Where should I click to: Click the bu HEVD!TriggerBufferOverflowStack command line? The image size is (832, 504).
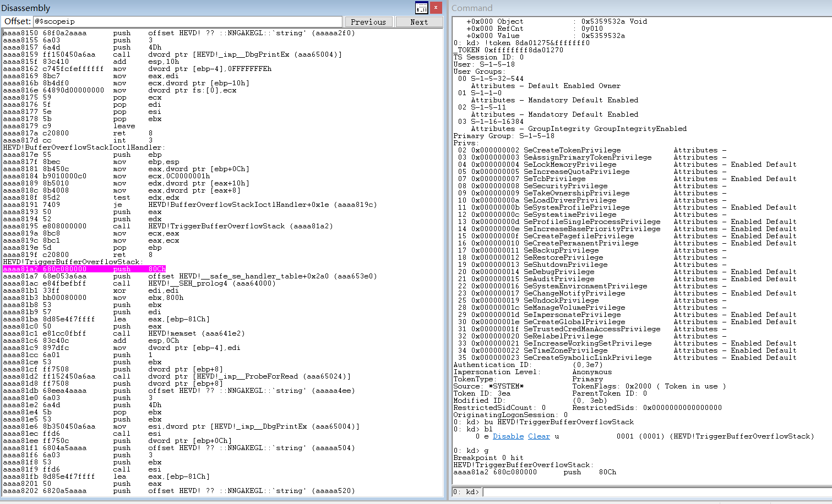point(543,422)
